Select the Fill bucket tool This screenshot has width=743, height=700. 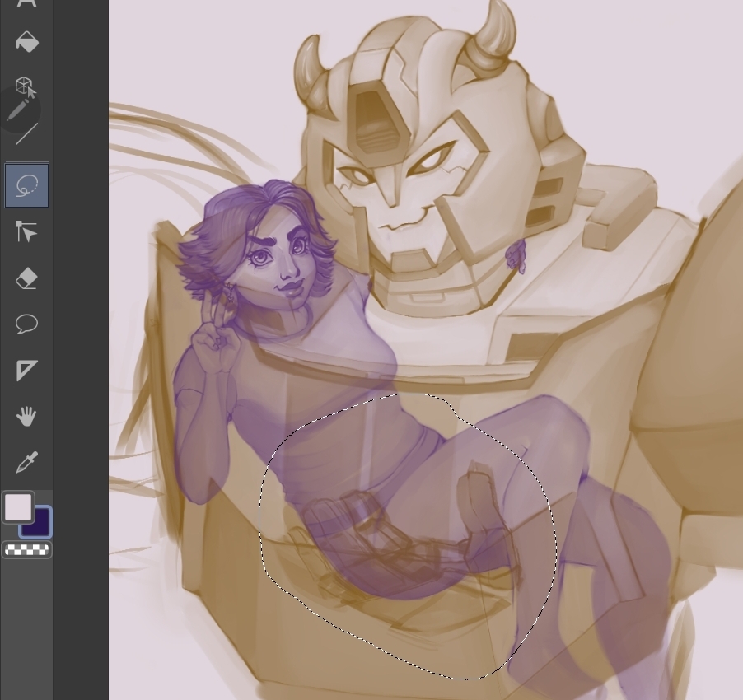pos(26,42)
